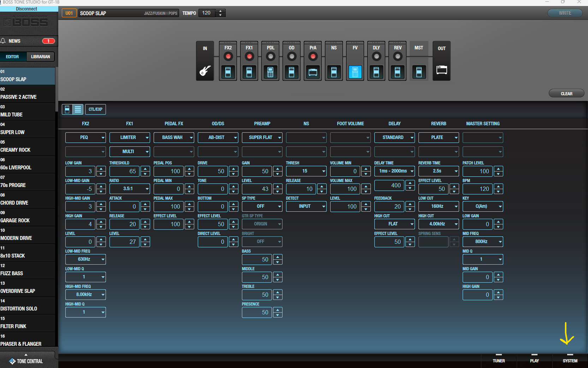Toggle the FX1 effect on/off switch
Screen dimensions: 588x368
[249, 56]
